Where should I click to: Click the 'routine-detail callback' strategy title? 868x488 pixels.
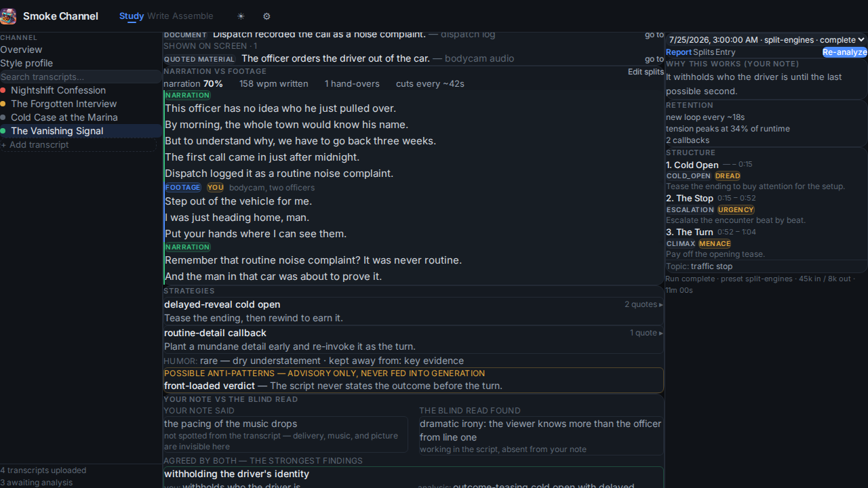216,333
